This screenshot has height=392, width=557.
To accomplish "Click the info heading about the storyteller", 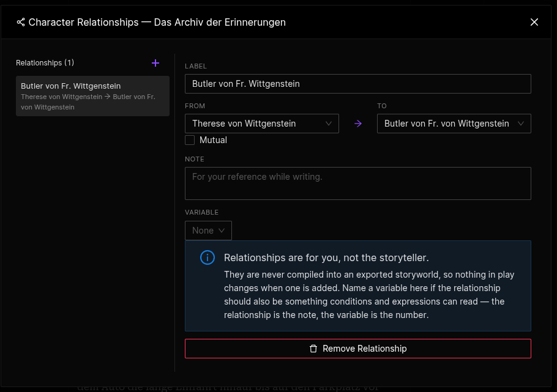I will point(326,258).
